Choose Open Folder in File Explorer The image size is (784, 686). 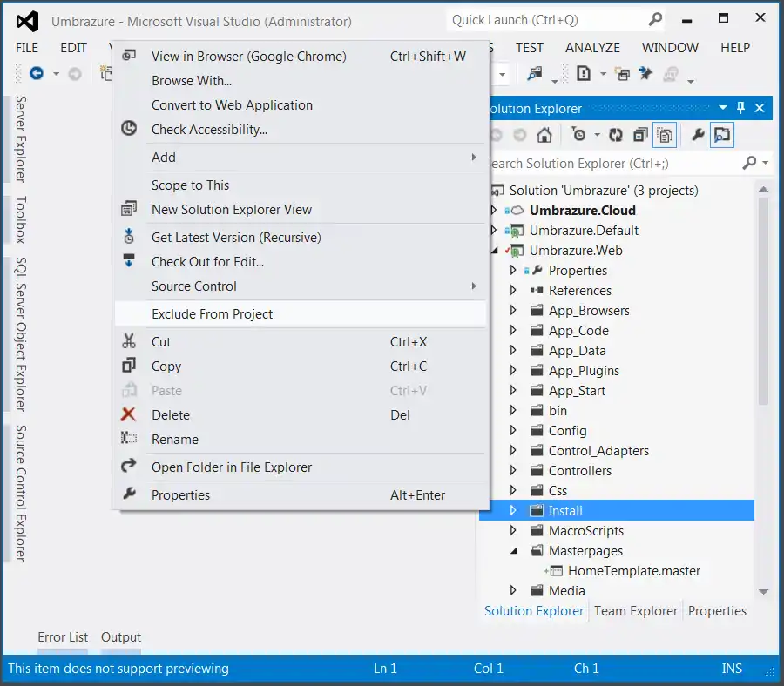coord(301,467)
